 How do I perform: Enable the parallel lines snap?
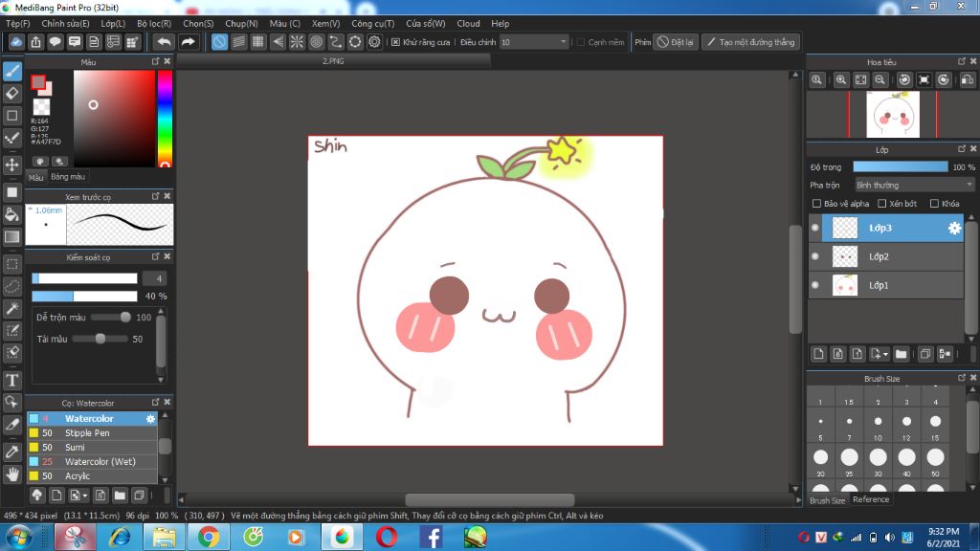pos(238,42)
